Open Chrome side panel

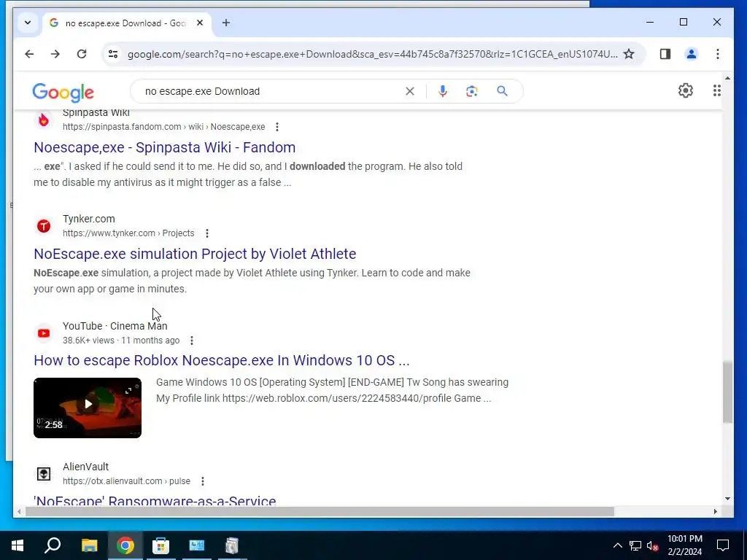tap(665, 54)
